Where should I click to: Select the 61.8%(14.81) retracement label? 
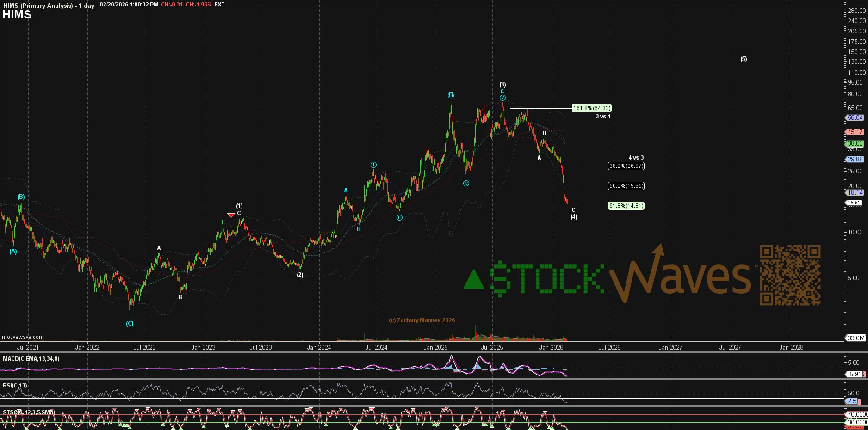tap(626, 206)
